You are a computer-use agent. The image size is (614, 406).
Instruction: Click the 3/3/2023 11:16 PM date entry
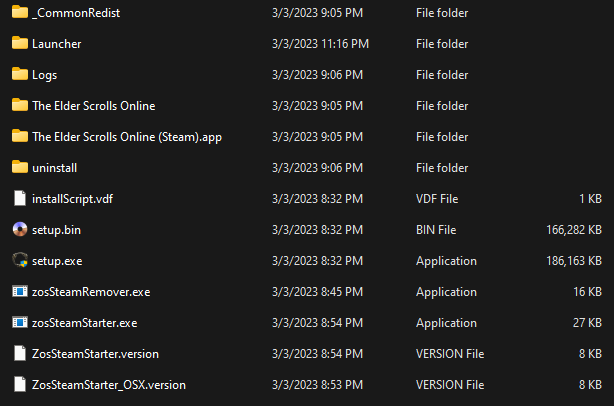coord(320,44)
